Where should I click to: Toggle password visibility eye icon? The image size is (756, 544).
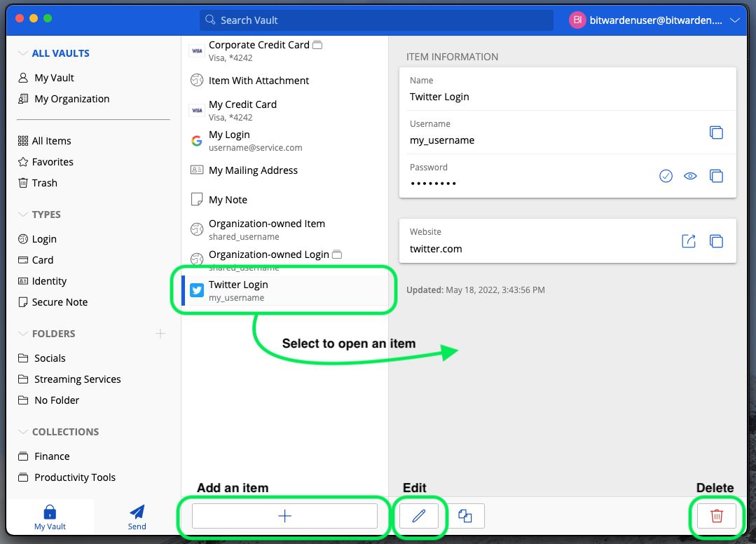pos(690,176)
